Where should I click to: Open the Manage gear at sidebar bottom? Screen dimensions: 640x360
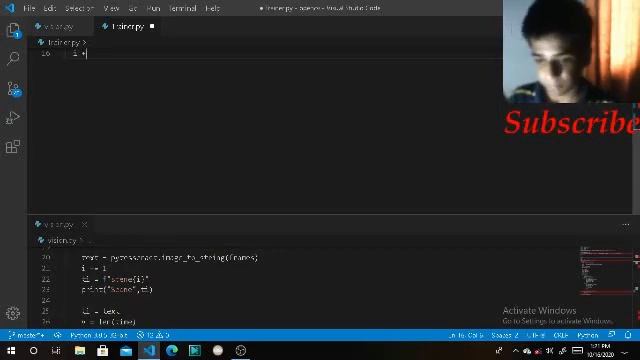point(13,313)
